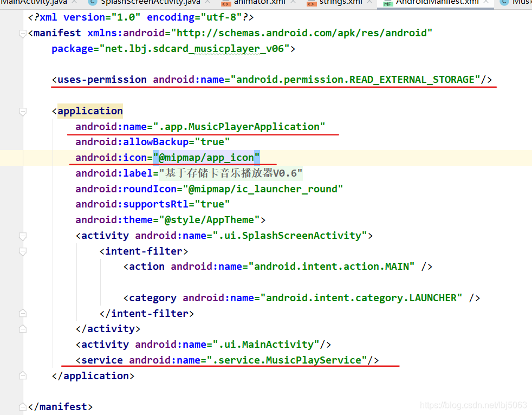Collapse the SplashScreenActivity activity fold marker
Image resolution: width=532 pixels, height=415 pixels.
point(23,236)
